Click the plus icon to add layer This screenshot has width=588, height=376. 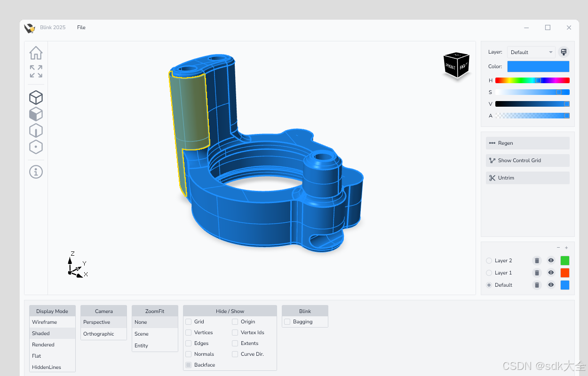[x=566, y=248]
